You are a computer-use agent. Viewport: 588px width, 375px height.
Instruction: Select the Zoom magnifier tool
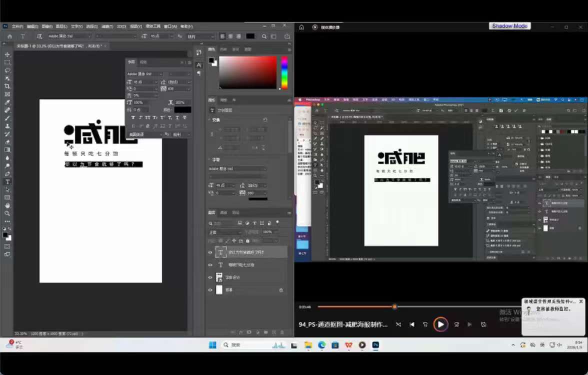tap(7, 213)
